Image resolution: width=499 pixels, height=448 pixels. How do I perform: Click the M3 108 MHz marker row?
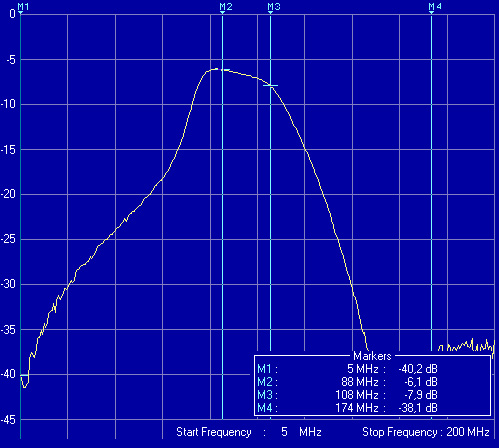tap(347, 395)
